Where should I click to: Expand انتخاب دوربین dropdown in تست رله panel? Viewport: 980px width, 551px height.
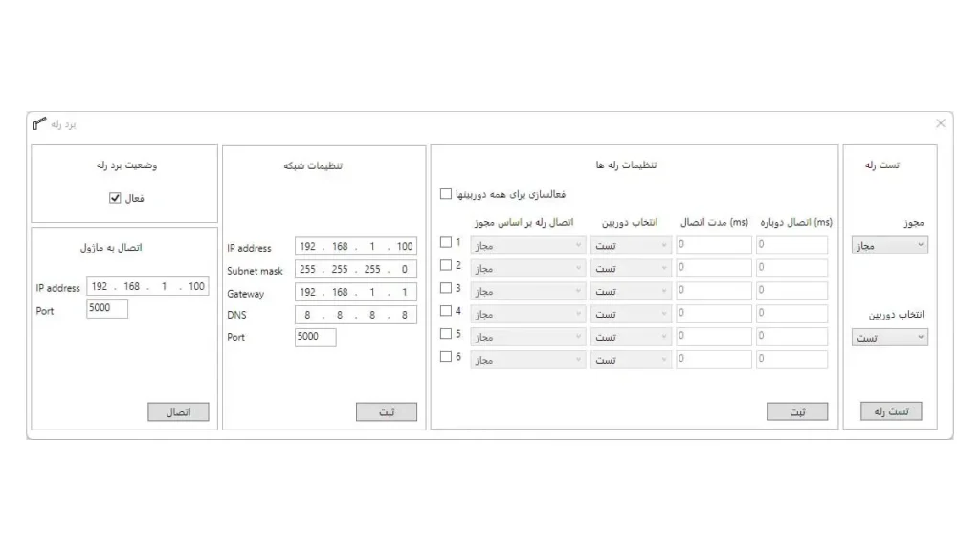tap(890, 337)
